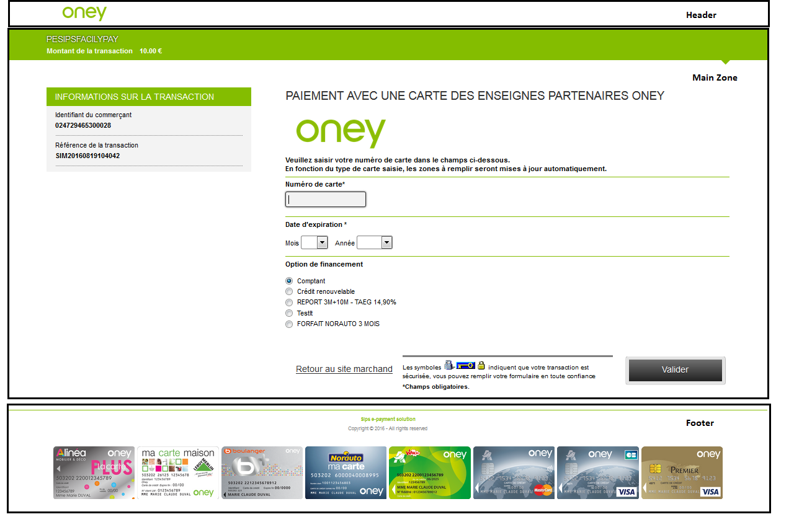Click the Date d'expiration label

click(316, 224)
